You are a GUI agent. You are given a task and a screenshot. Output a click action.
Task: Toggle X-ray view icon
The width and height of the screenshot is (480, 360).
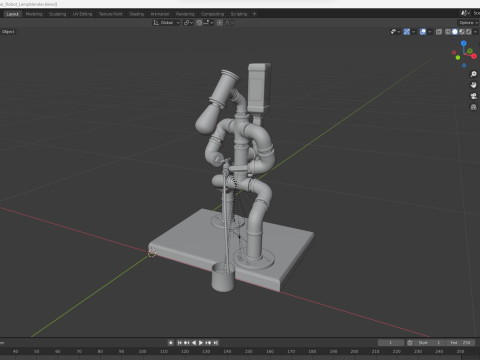(439, 32)
